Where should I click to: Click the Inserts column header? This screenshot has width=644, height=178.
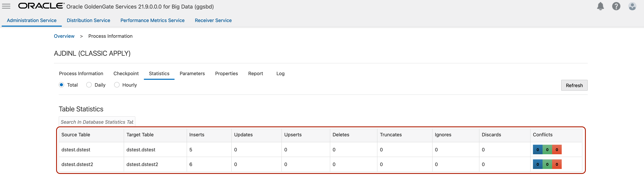(x=197, y=135)
